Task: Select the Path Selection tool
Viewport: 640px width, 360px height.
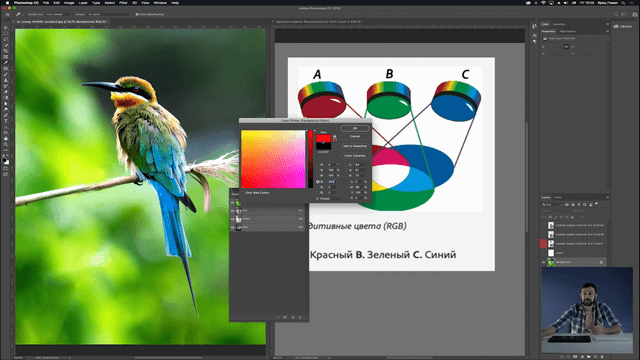Action: [6, 127]
